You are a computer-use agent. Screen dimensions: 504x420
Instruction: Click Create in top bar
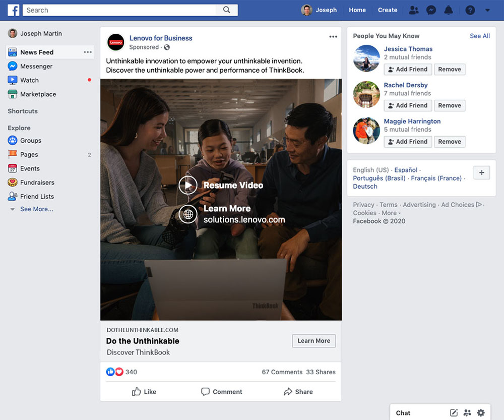[387, 10]
